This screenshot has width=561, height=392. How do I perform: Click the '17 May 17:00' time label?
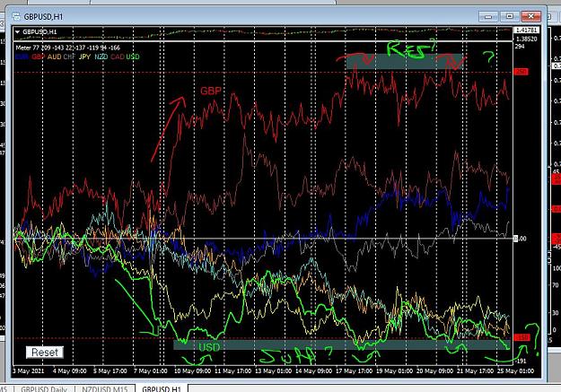(354, 370)
